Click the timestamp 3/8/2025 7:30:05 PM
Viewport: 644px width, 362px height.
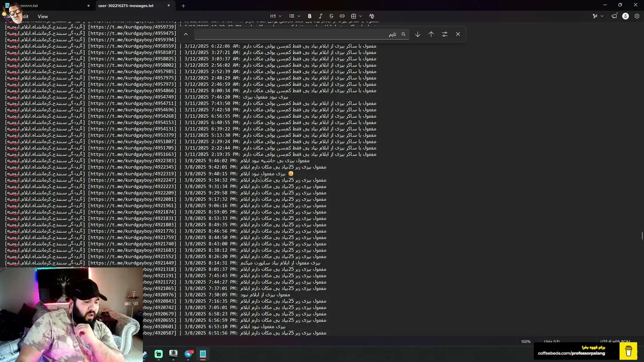[x=210, y=295]
